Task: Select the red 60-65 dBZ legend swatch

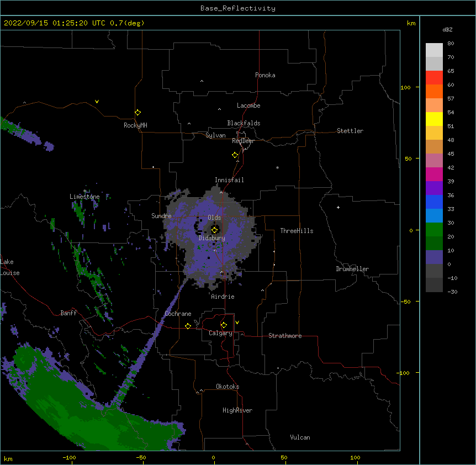Action: pos(434,77)
